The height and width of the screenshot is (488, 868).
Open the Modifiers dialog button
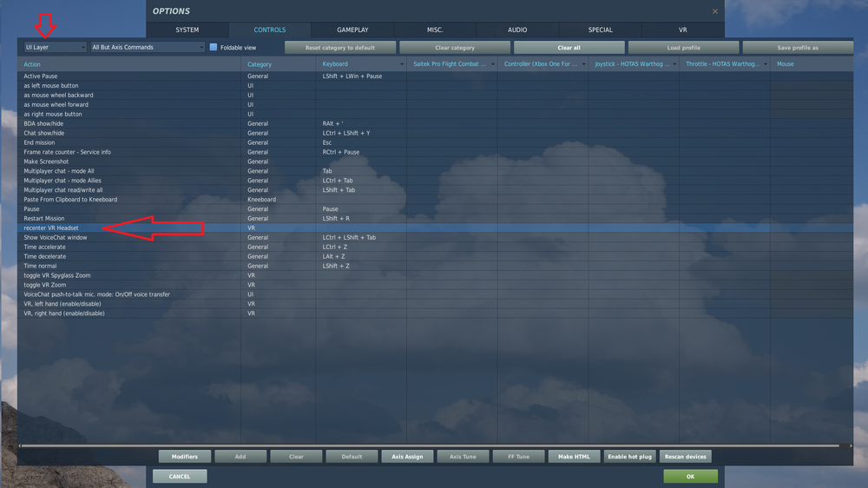click(184, 457)
